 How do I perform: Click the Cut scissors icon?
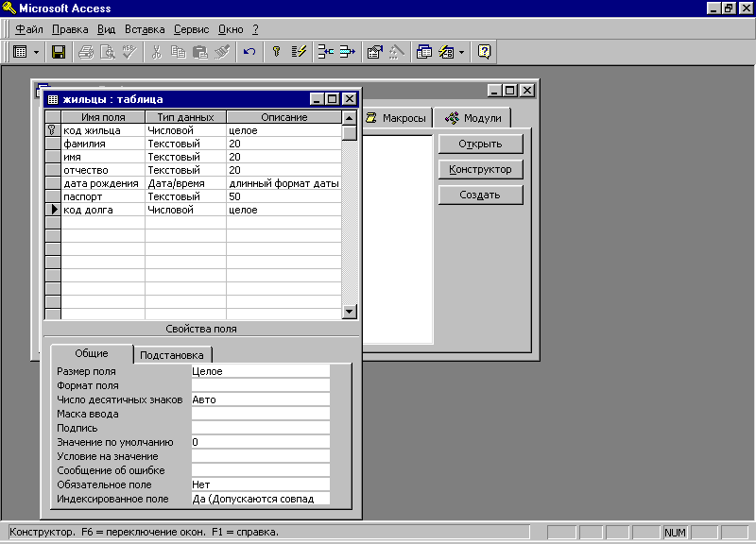[x=156, y=52]
